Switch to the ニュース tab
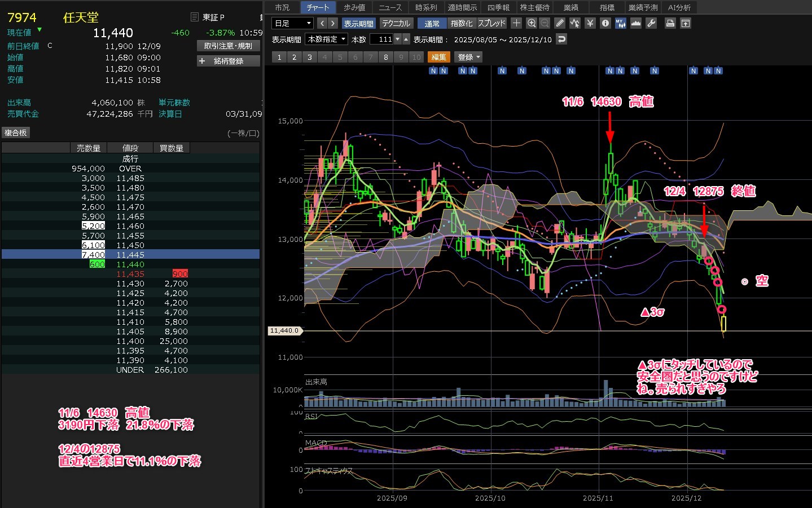 point(390,7)
